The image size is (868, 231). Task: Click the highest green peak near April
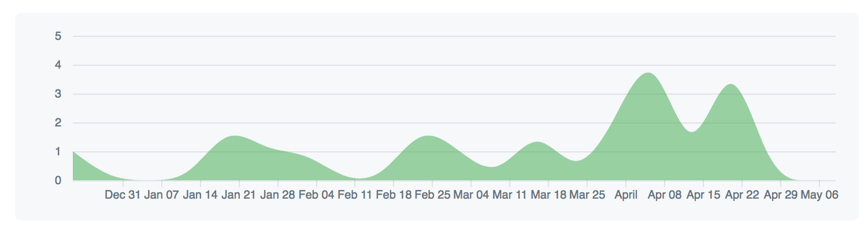pyautogui.click(x=648, y=73)
